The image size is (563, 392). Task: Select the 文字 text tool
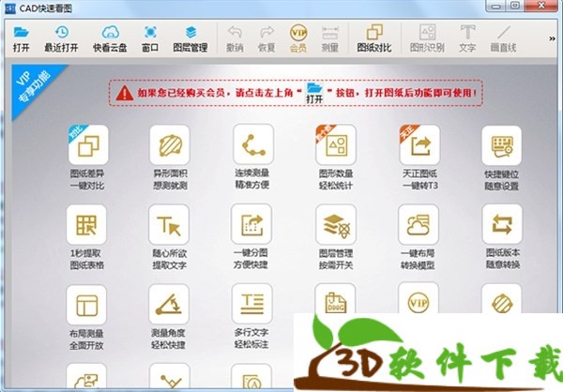(467, 38)
